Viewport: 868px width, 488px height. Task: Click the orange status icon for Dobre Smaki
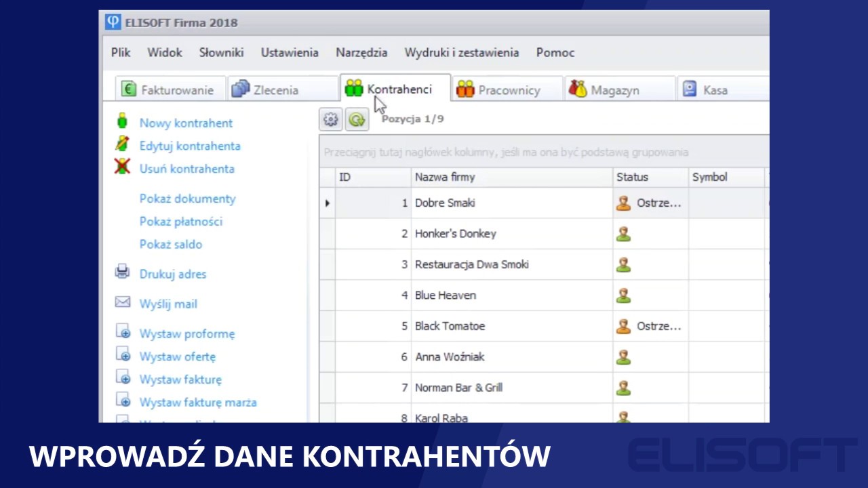(623, 203)
